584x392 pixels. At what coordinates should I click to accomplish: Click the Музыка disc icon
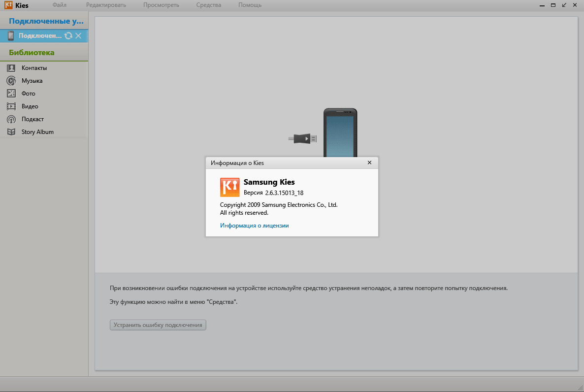(x=11, y=80)
